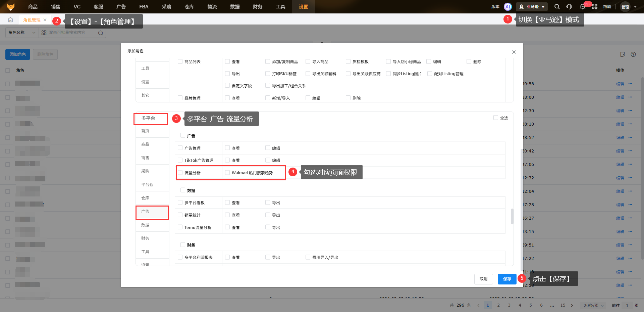Click the home icon in the tab bar

(10, 20)
